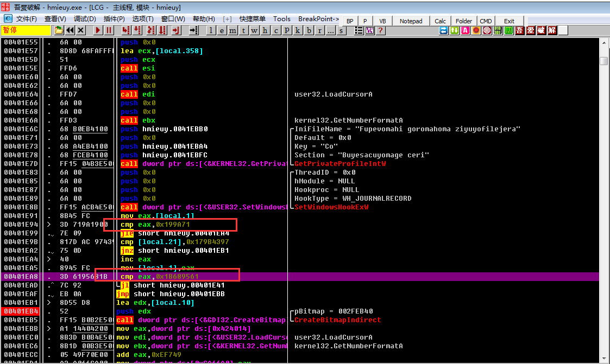Open command prompt via CMD button
The height and width of the screenshot is (364, 610).
[486, 21]
